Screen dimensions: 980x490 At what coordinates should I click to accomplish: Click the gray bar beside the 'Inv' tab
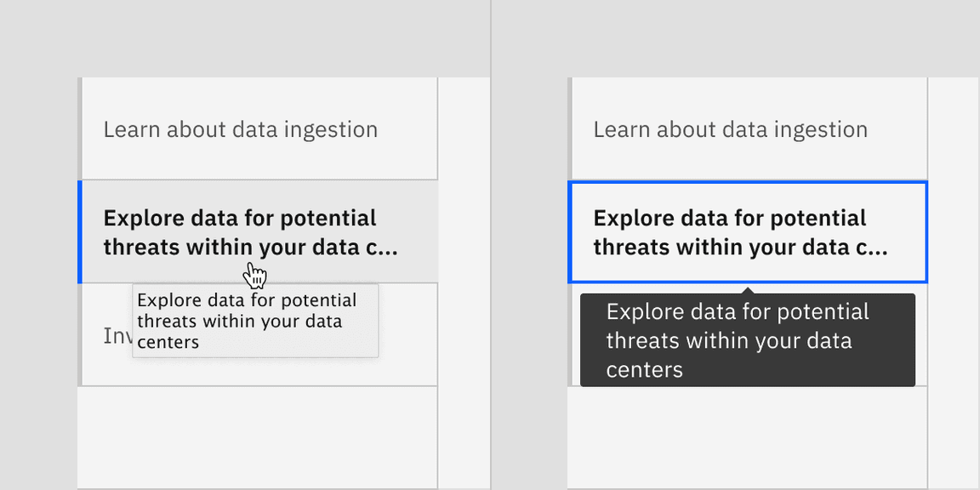click(79, 334)
